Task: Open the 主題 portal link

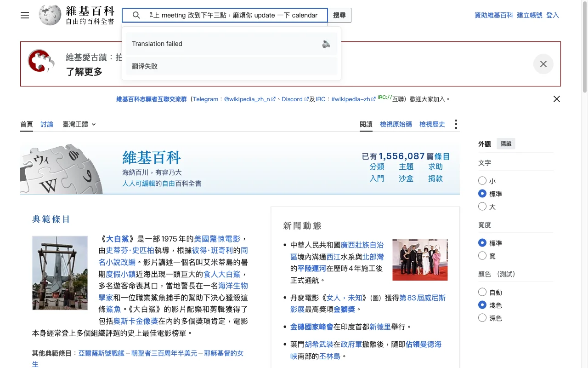Action: pos(406,167)
